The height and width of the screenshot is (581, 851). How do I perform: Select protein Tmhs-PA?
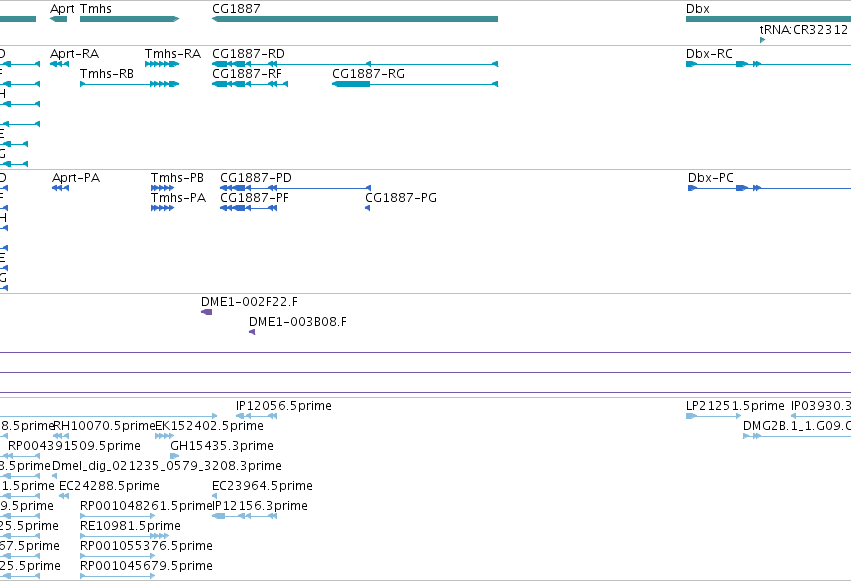[x=179, y=198]
